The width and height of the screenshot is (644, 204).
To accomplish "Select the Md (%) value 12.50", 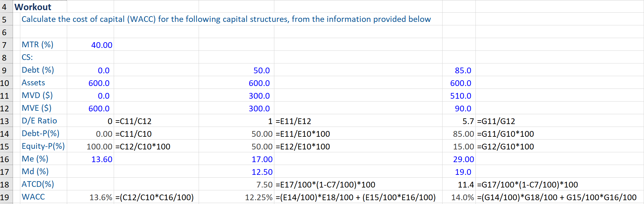I will 262,172.
